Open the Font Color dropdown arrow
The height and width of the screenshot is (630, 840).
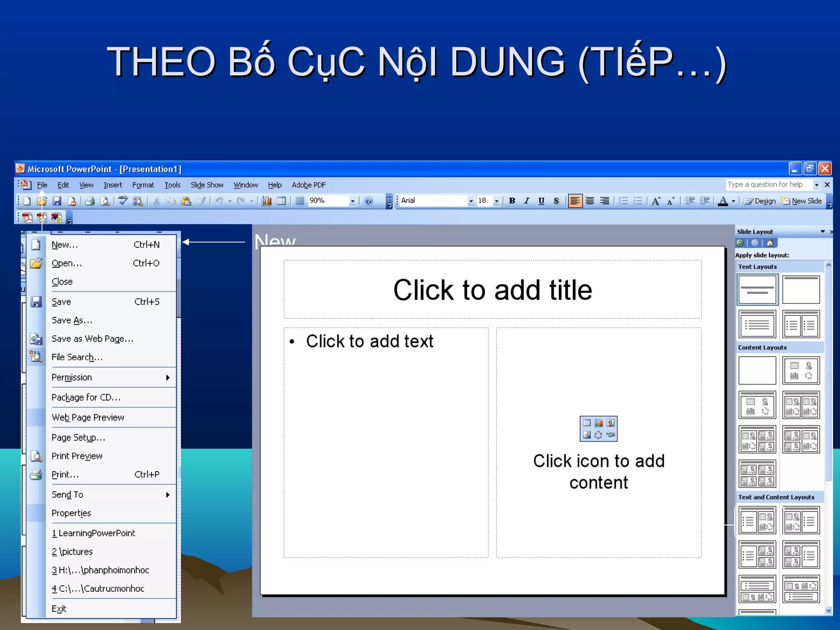pos(733,201)
